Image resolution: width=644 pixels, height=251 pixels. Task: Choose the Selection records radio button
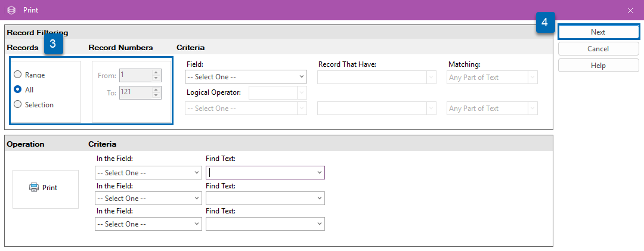click(x=18, y=104)
